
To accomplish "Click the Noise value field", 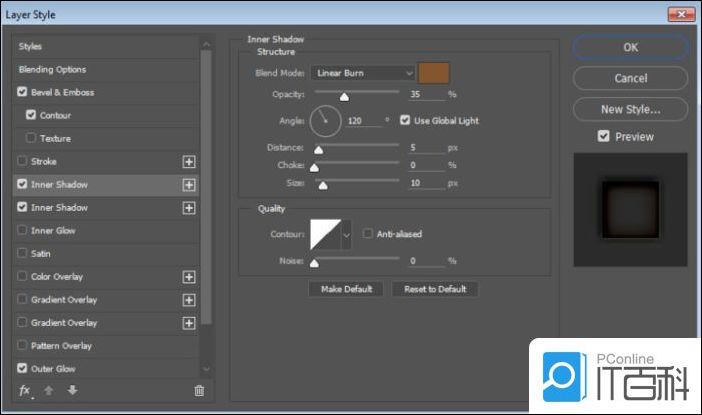I will 427,261.
